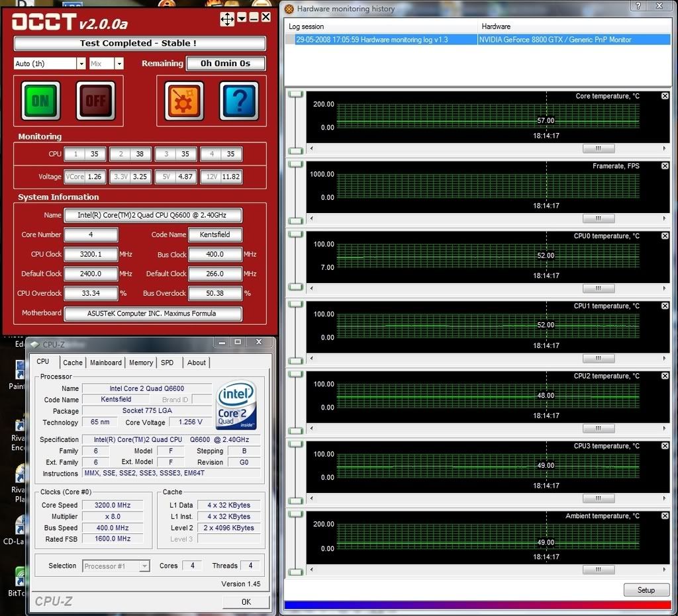Click the OCCT move-window cross arrows icon
678x616 pixels.
point(227,18)
